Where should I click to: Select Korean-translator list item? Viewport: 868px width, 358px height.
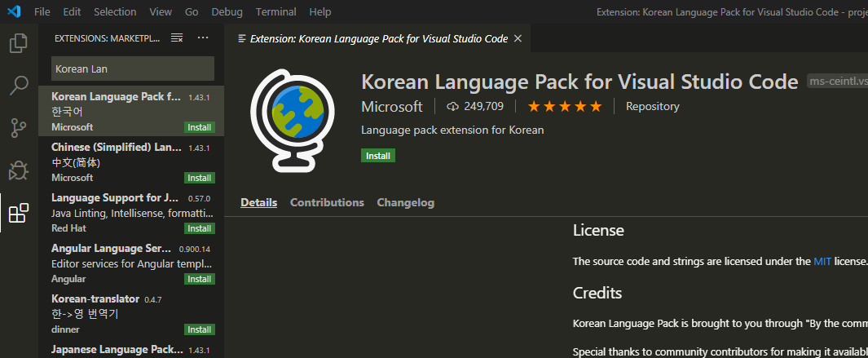[x=131, y=313]
